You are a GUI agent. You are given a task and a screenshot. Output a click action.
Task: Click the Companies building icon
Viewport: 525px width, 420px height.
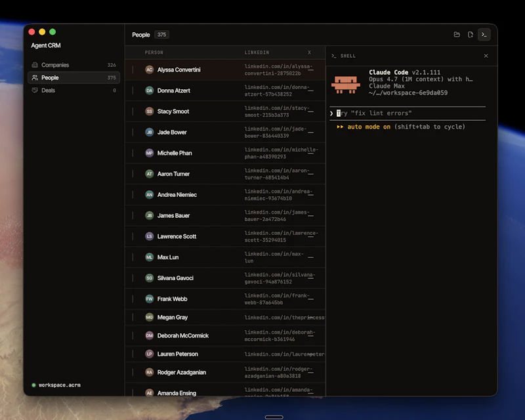35,65
